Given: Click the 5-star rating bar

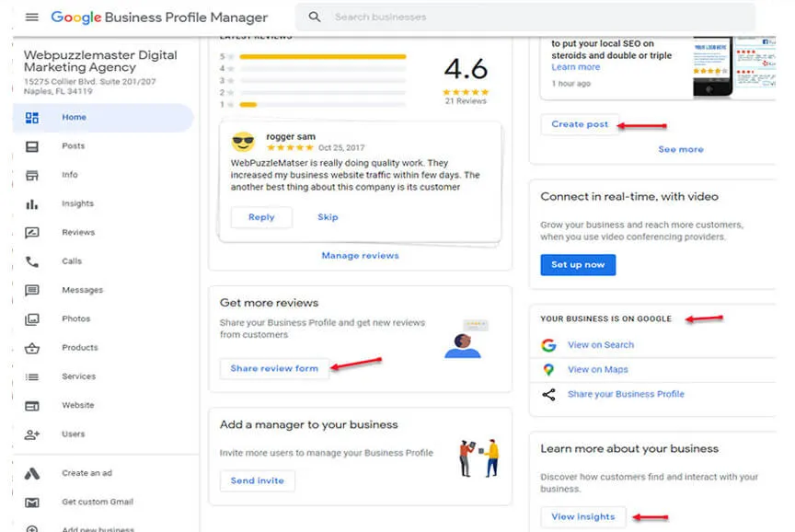Looking at the screenshot, I should [x=323, y=57].
